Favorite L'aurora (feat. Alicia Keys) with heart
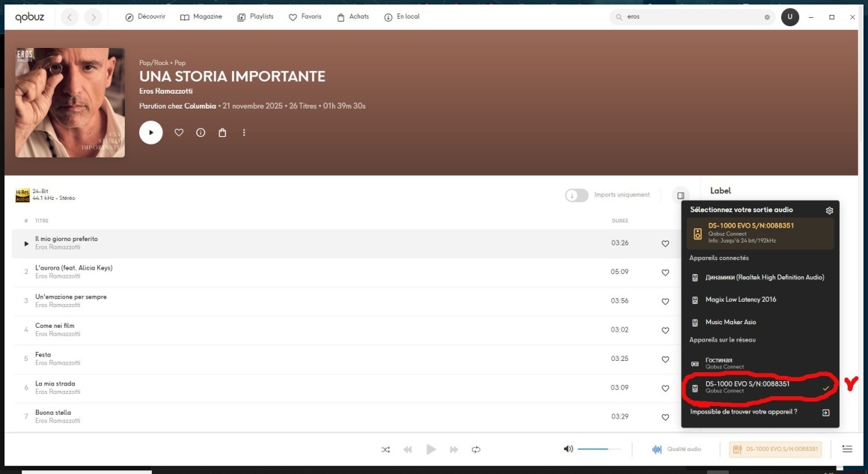868x474 pixels. point(665,273)
